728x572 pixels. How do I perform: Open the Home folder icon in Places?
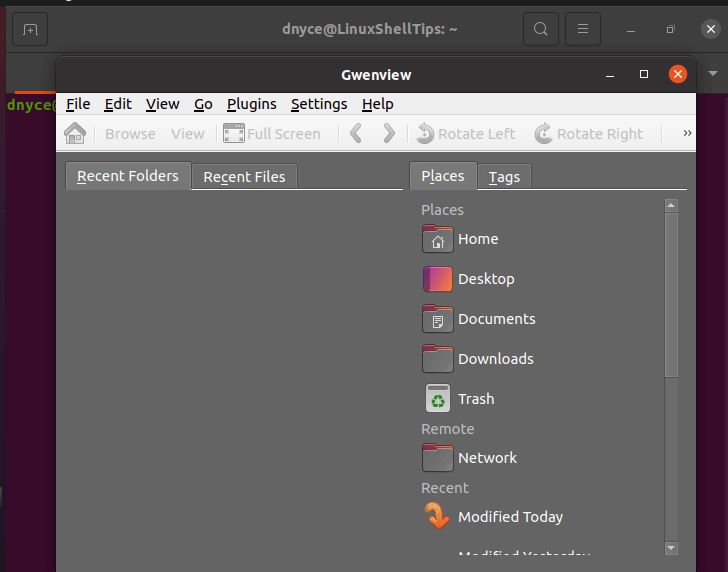click(437, 239)
